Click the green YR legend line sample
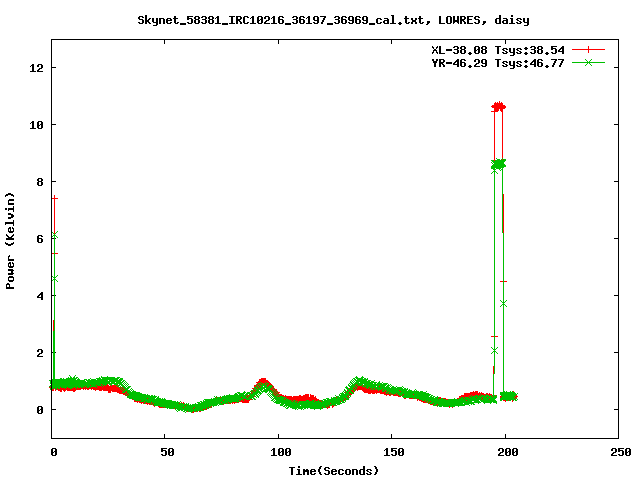Screen dimensions: 640x480 click(x=588, y=62)
